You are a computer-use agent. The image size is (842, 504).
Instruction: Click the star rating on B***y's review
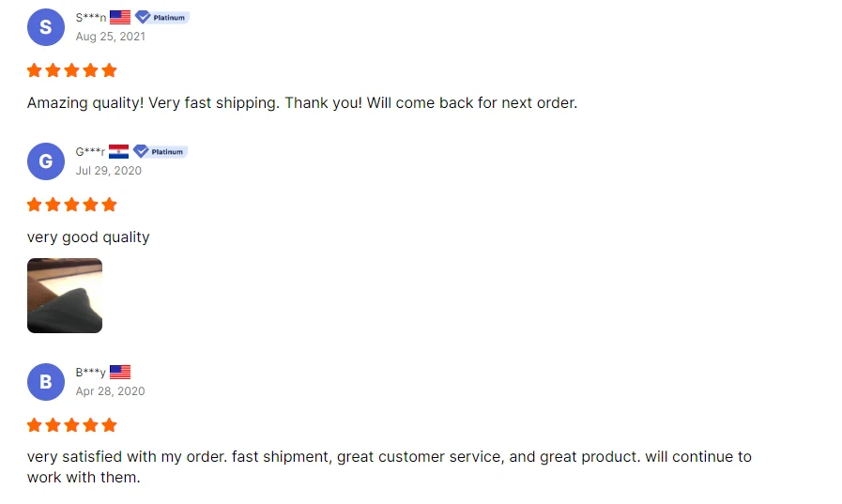pos(72,425)
